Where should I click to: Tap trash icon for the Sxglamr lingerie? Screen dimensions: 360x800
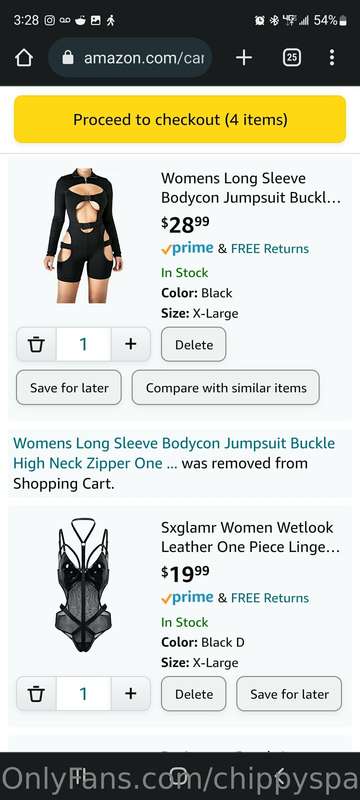tap(36, 693)
